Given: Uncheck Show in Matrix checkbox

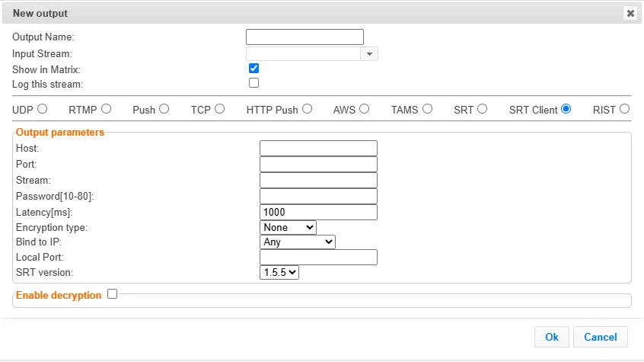Looking at the screenshot, I should [253, 69].
